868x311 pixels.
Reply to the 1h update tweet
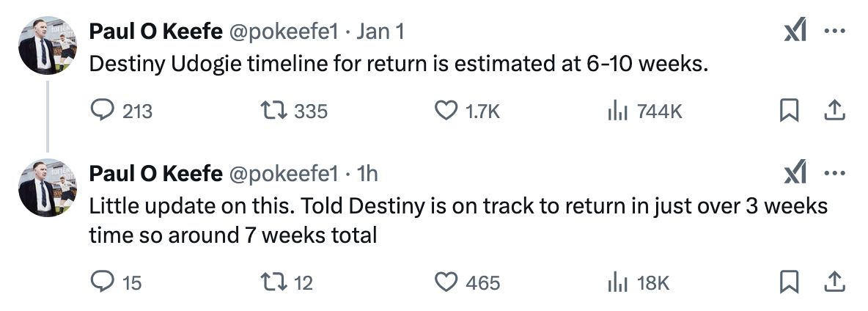click(x=116, y=283)
